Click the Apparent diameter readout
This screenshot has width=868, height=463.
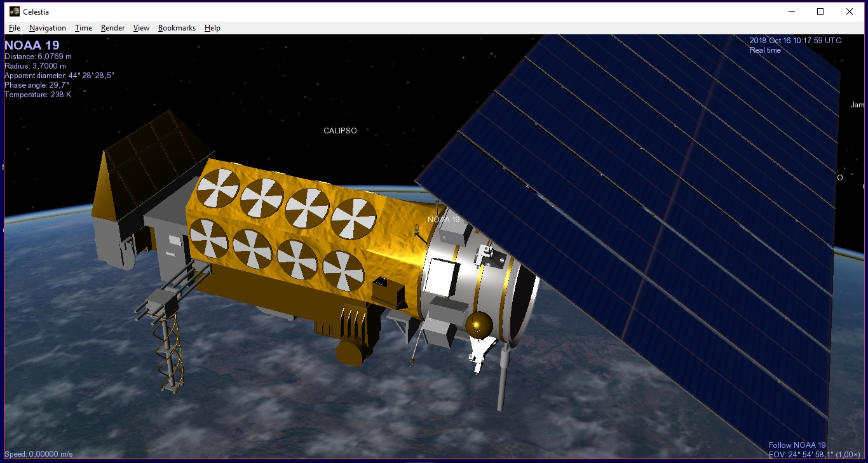click(x=59, y=76)
